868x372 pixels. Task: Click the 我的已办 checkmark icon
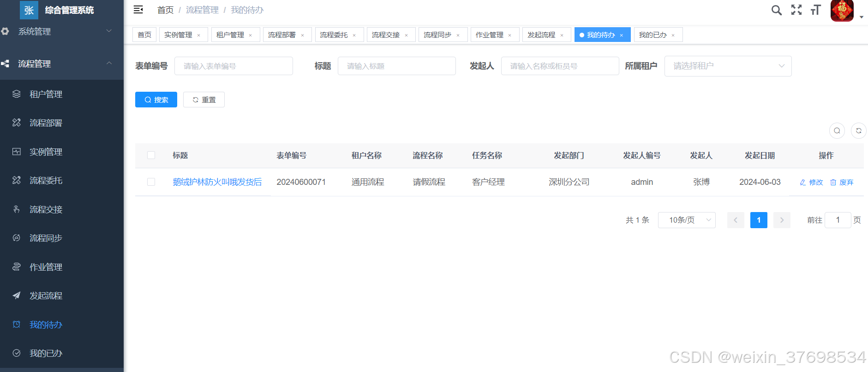coord(17,353)
